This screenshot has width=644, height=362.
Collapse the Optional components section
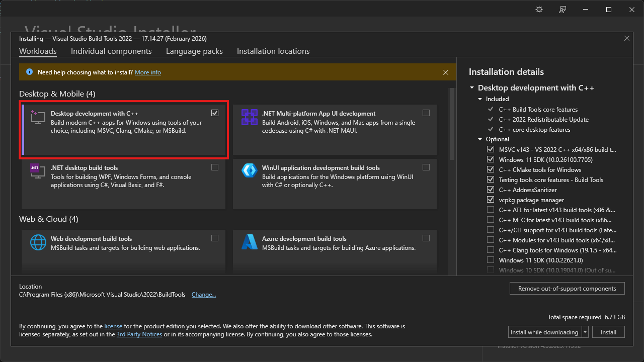coord(480,139)
